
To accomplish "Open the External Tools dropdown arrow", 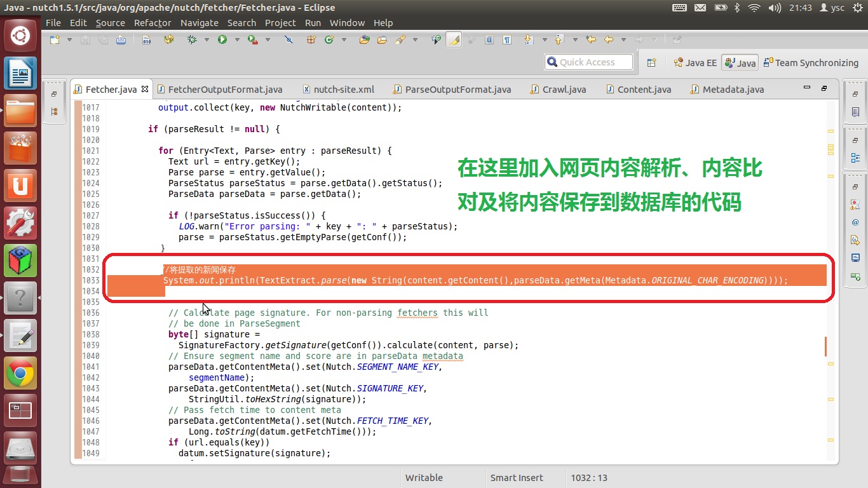I will click(x=268, y=40).
